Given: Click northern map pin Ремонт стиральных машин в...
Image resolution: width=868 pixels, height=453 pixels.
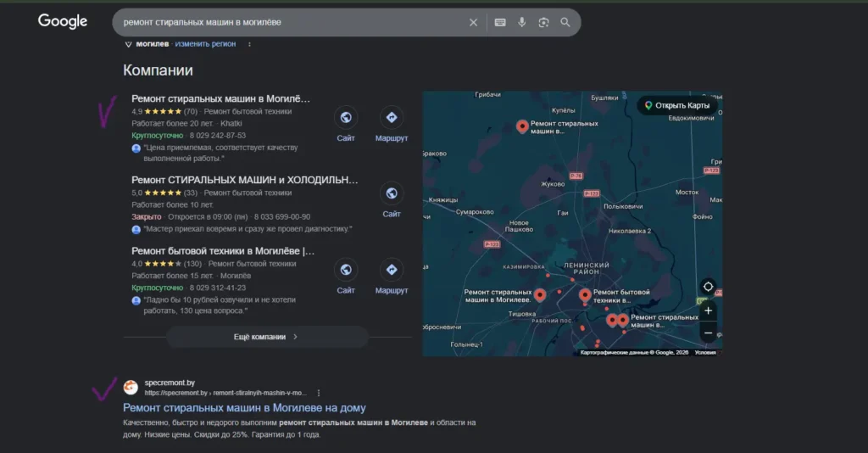Looking at the screenshot, I should (522, 126).
